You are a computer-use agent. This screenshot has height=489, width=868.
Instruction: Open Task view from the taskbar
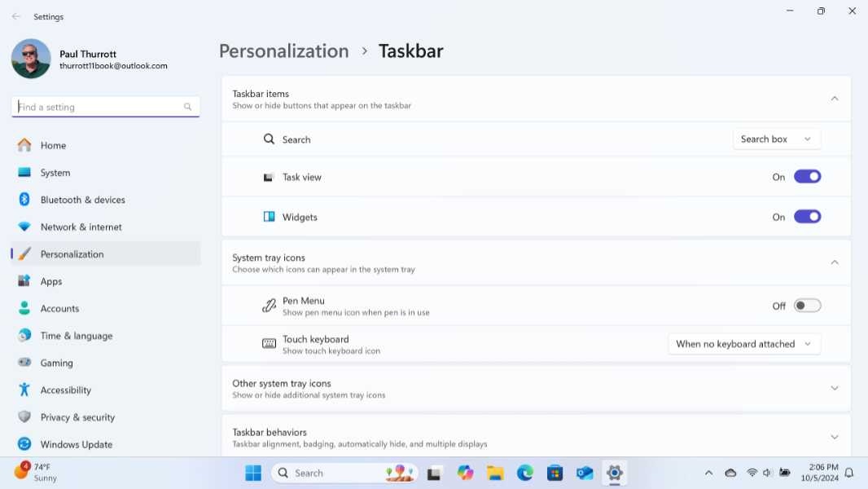(434, 474)
